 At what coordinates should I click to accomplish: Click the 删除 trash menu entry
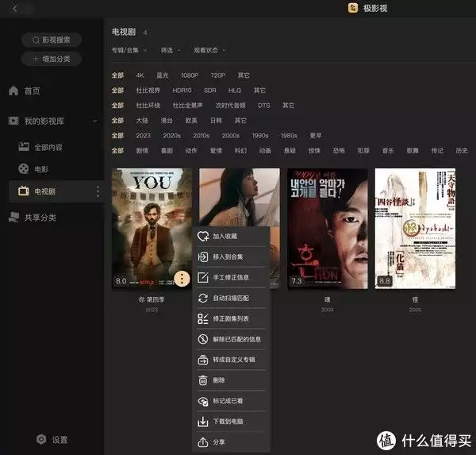[232, 380]
